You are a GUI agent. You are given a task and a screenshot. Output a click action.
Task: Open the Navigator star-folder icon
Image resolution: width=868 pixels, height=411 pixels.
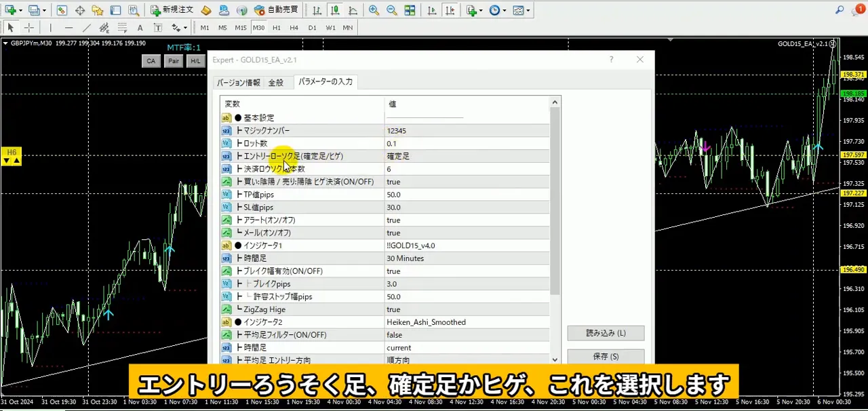coord(98,10)
